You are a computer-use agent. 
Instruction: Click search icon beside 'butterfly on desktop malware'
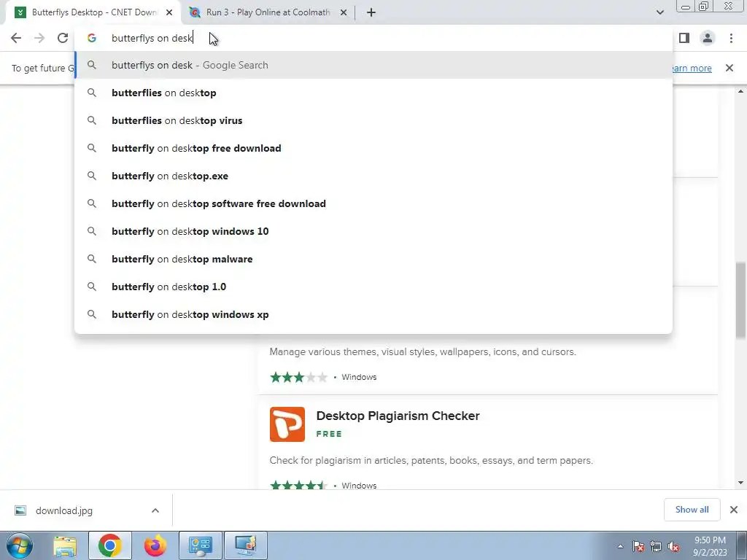point(91,259)
